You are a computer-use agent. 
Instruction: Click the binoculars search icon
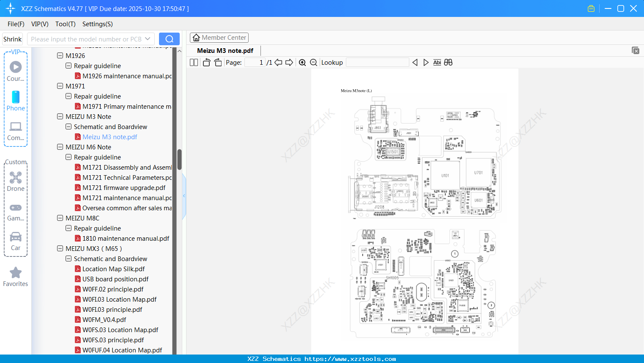pos(448,63)
